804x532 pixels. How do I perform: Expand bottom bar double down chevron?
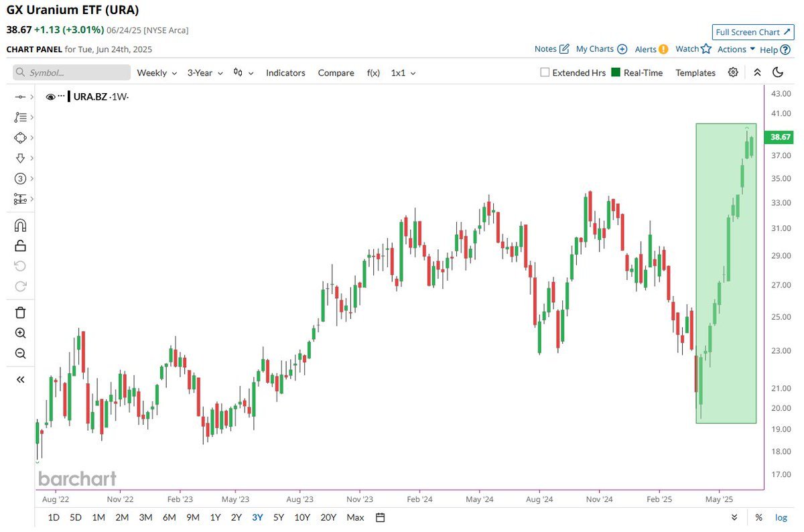tap(734, 517)
